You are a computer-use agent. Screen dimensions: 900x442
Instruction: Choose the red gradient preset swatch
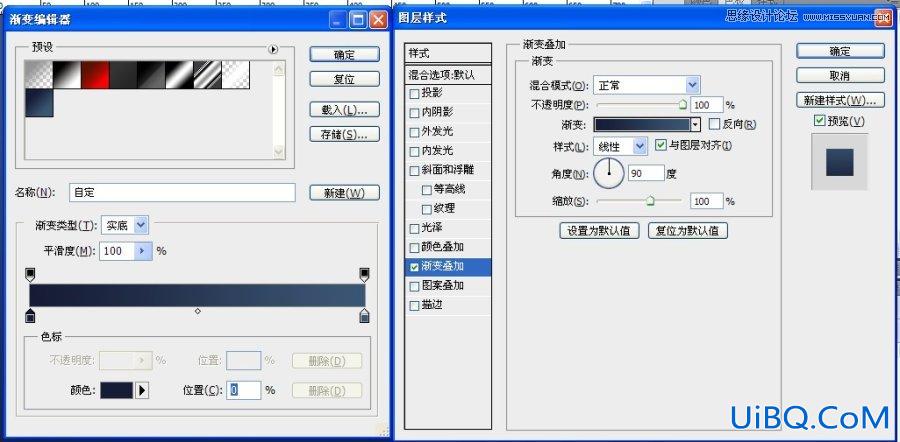pos(95,75)
